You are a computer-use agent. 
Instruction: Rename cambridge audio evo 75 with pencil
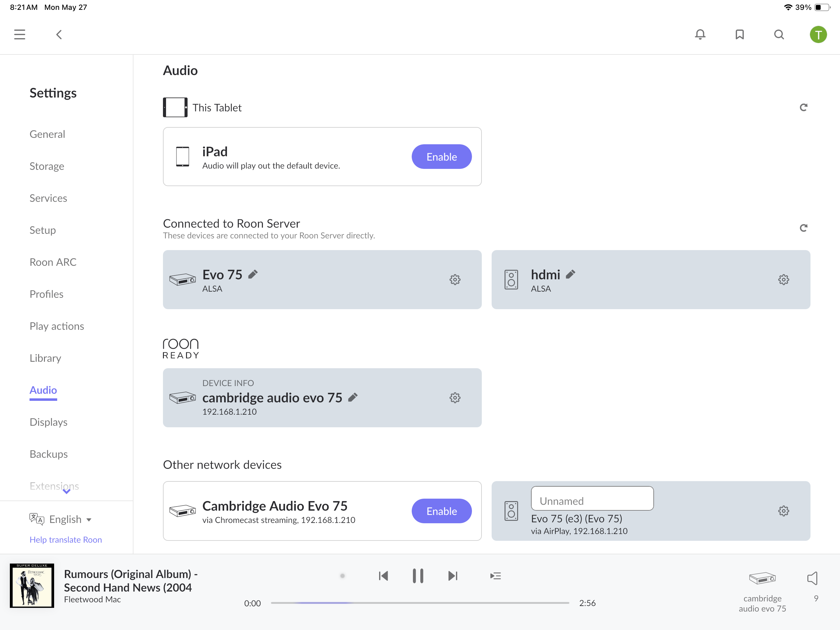point(353,397)
